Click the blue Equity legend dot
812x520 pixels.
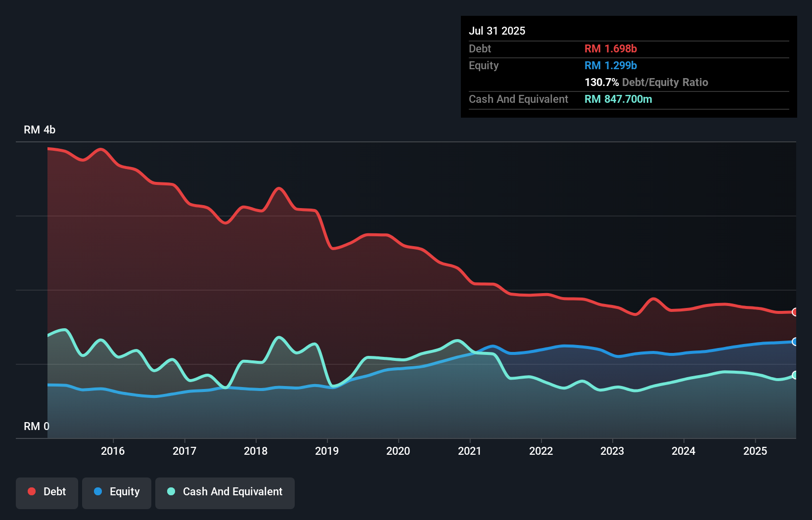tap(98, 492)
